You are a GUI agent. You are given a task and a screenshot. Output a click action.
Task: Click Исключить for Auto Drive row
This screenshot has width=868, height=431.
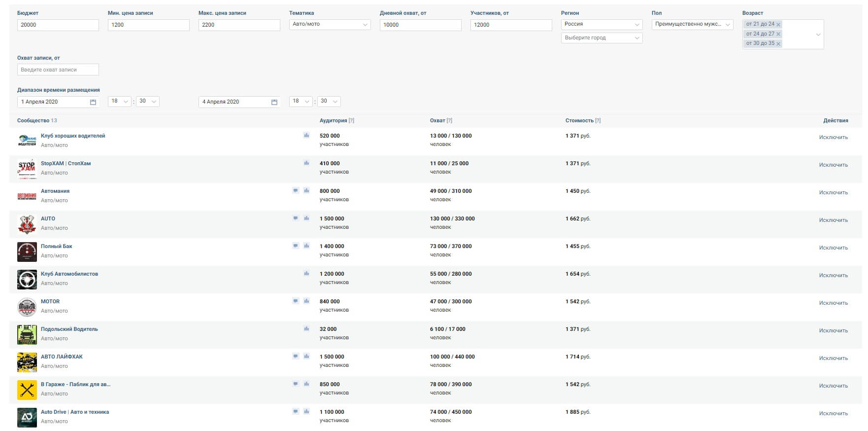[834, 414]
